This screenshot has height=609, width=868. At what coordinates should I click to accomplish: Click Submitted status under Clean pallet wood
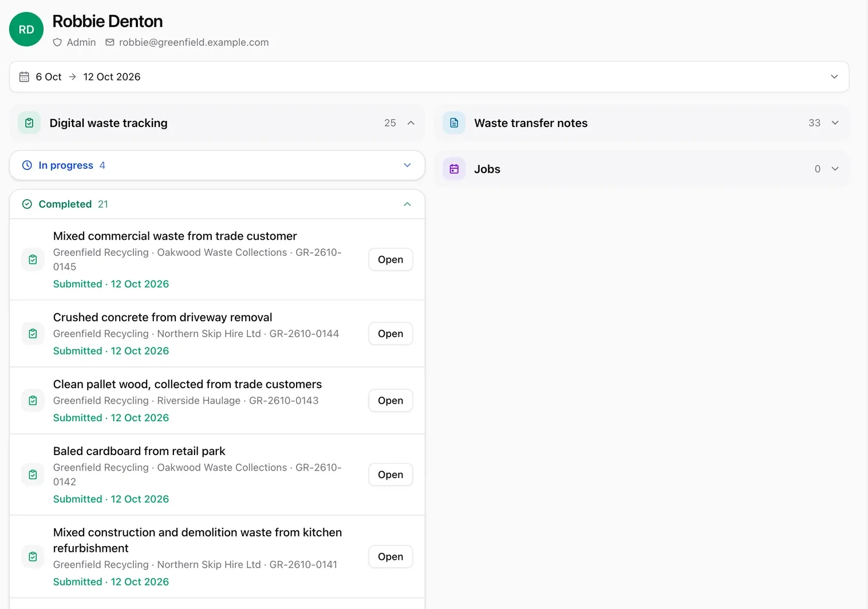[111, 418]
